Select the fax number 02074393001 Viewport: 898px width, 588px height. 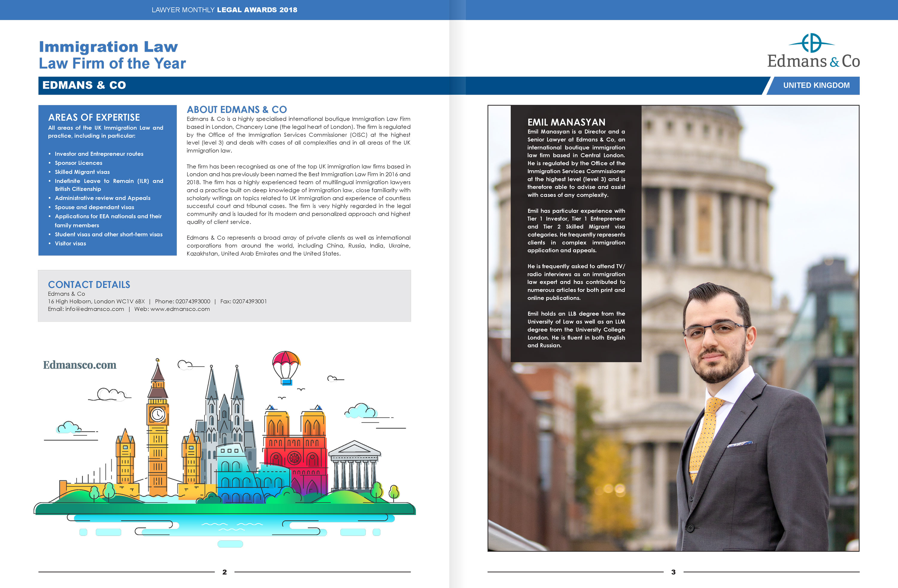pyautogui.click(x=250, y=301)
